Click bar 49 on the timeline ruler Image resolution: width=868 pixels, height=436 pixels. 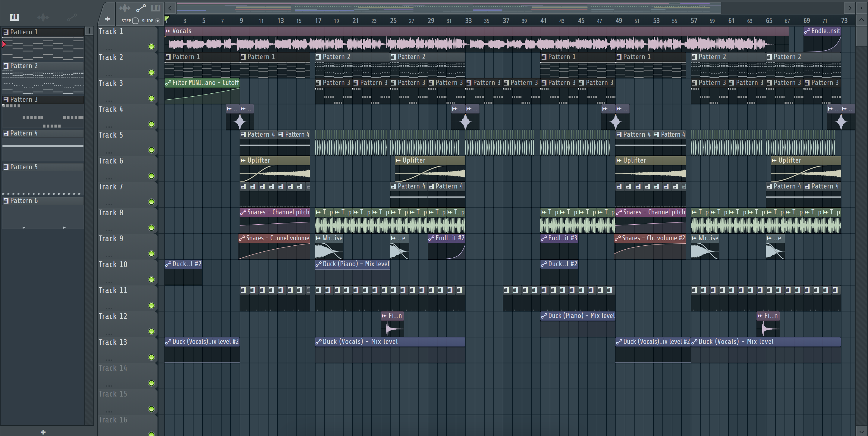pyautogui.click(x=619, y=20)
